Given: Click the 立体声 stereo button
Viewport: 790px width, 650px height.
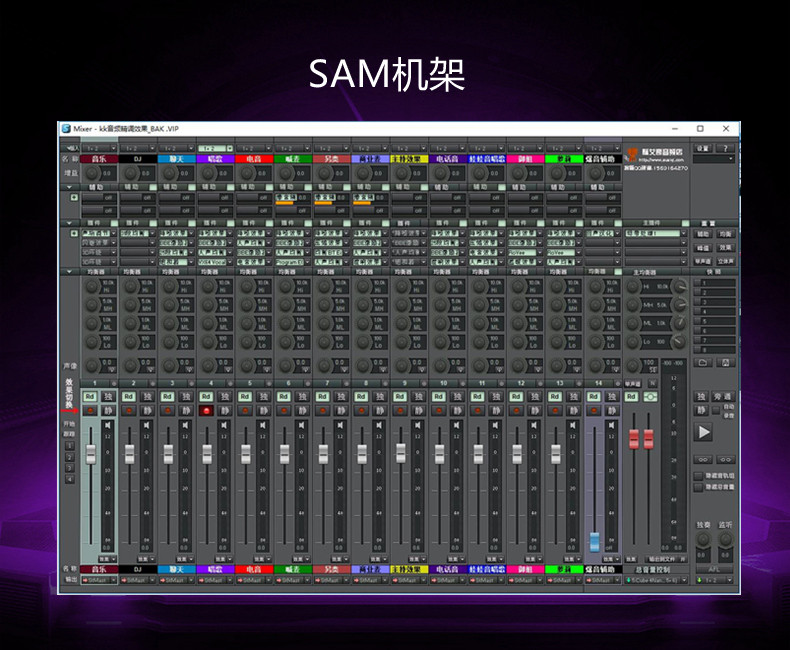Looking at the screenshot, I should point(726,262).
